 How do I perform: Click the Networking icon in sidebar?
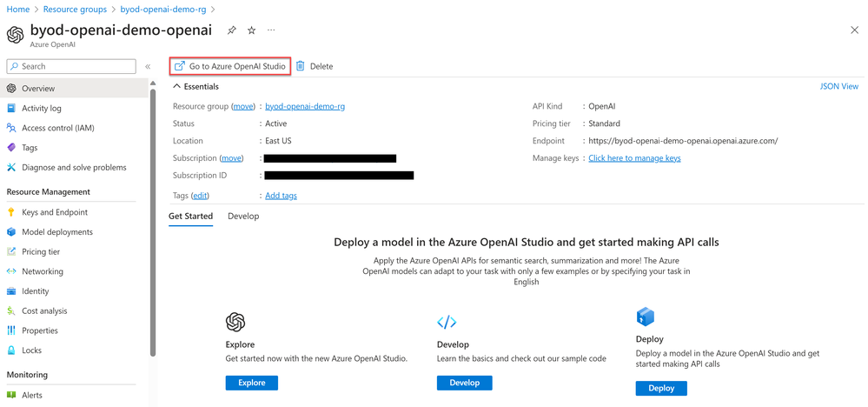11,271
